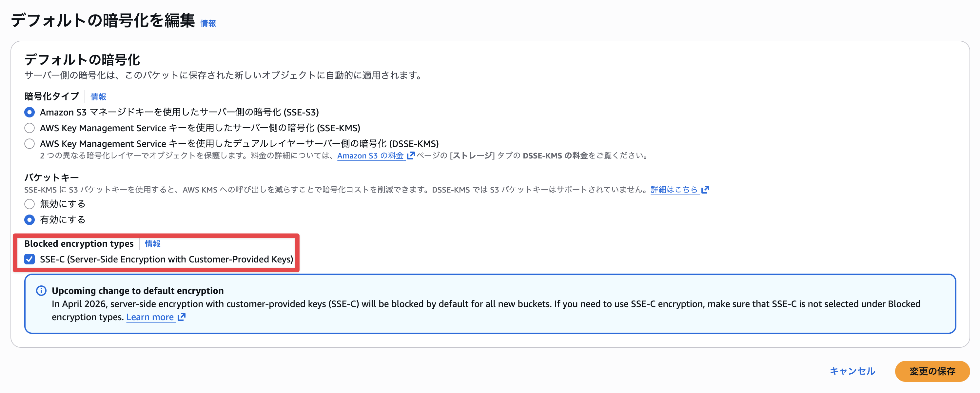The width and height of the screenshot is (980, 393).
Task: Click the SSE-C option label text
Action: coord(166,259)
